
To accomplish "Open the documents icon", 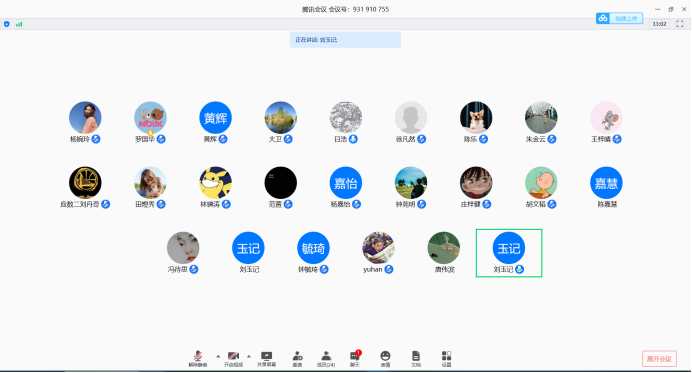I will [x=416, y=359].
